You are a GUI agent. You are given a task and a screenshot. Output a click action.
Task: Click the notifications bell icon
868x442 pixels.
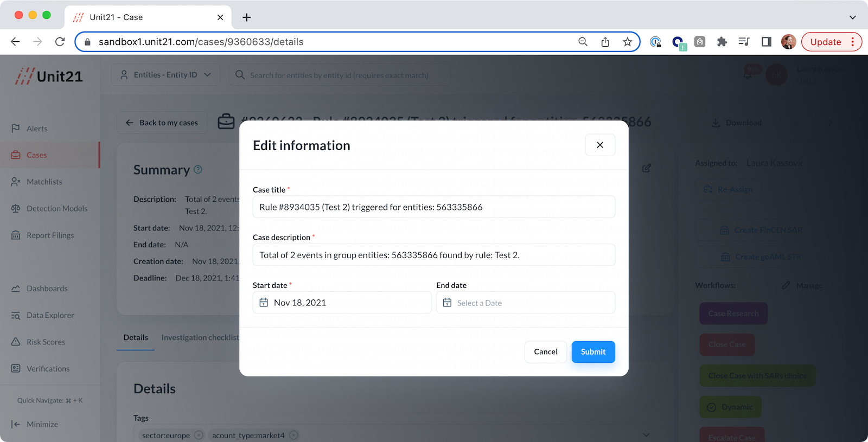point(748,74)
